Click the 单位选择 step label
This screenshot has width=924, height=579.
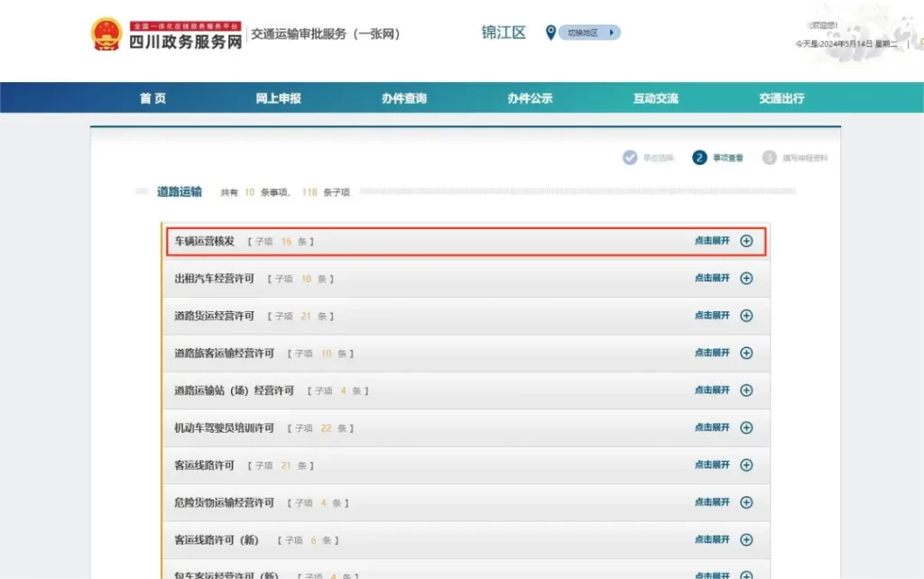click(x=658, y=158)
